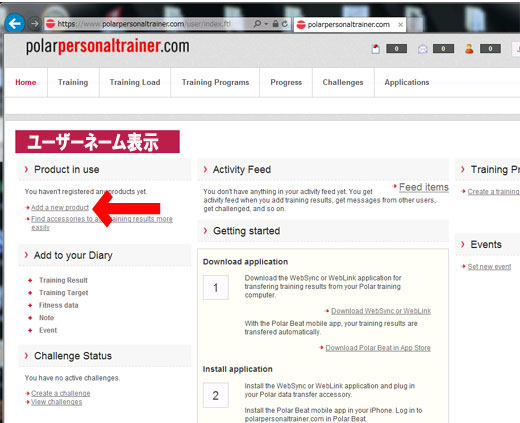Open the Training menu tab
This screenshot has height=423, width=520.
[x=73, y=82]
